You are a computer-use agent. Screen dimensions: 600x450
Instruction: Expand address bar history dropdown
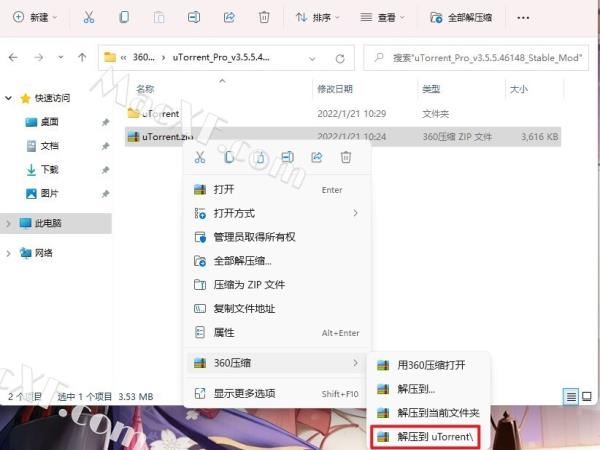[x=312, y=59]
